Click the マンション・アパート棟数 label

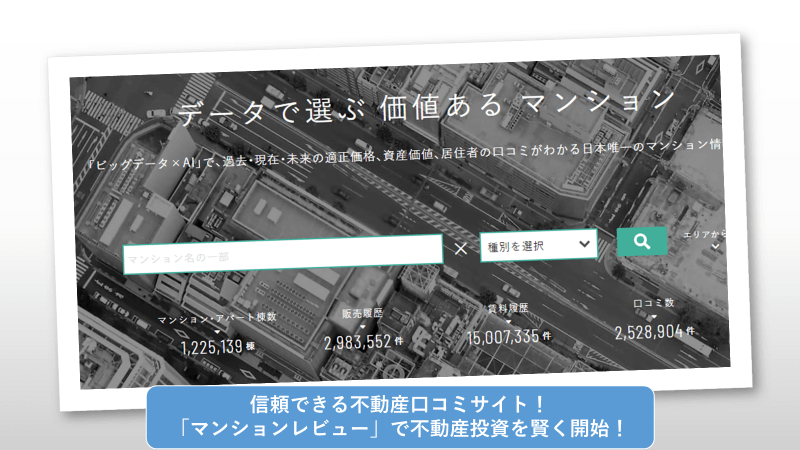pyautogui.click(x=217, y=318)
